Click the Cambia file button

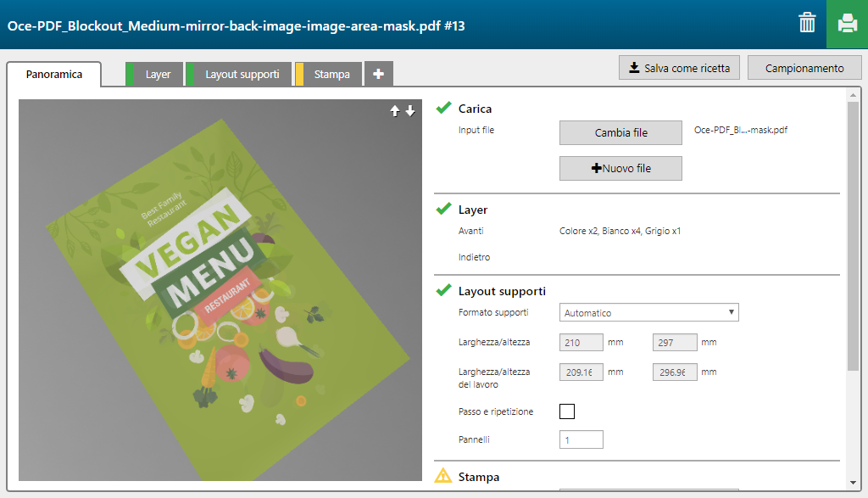coord(620,132)
